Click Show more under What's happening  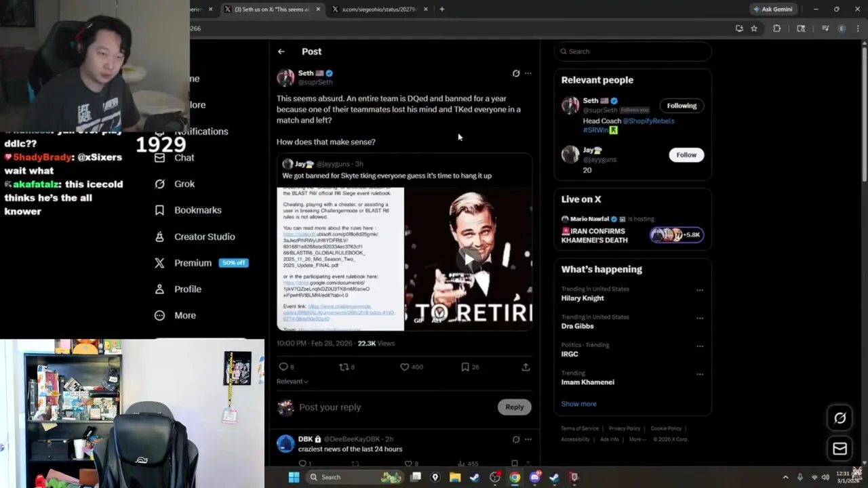pos(579,404)
